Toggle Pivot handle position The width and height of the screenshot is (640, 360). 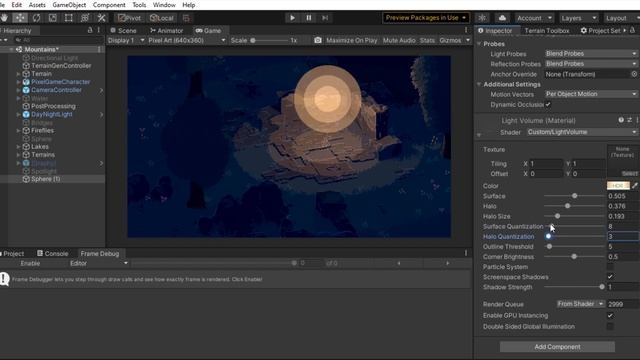tap(129, 18)
